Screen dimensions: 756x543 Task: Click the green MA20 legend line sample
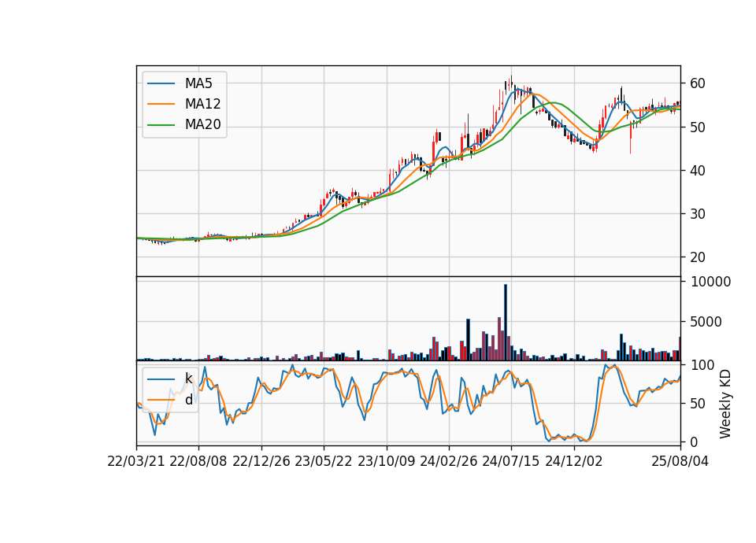pyautogui.click(x=161, y=125)
